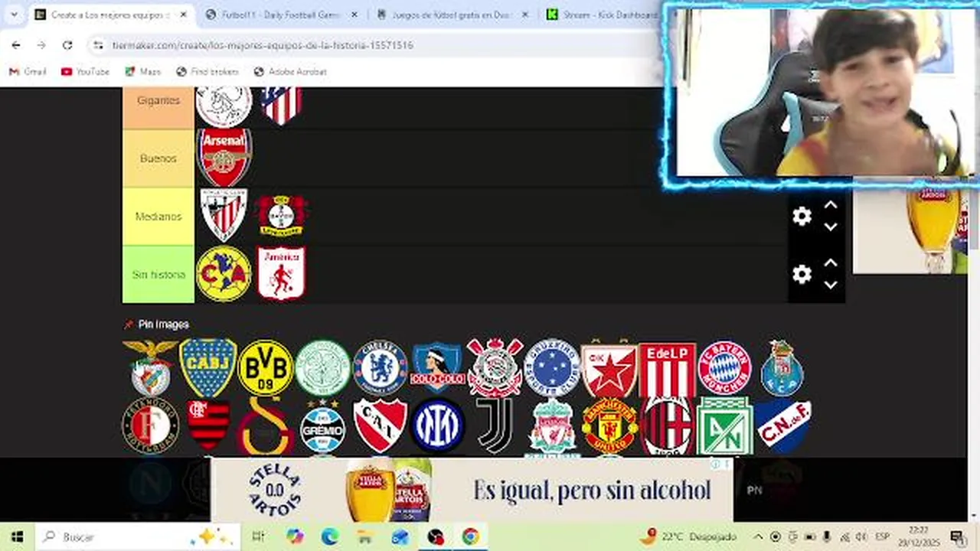
Task: Choose the Galatasaray logo
Action: click(x=265, y=426)
